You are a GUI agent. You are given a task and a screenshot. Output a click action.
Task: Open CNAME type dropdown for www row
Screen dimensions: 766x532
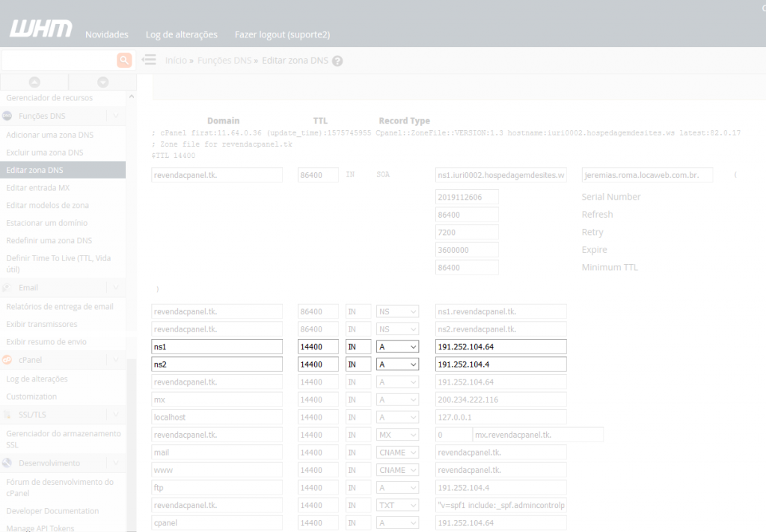[398, 470]
